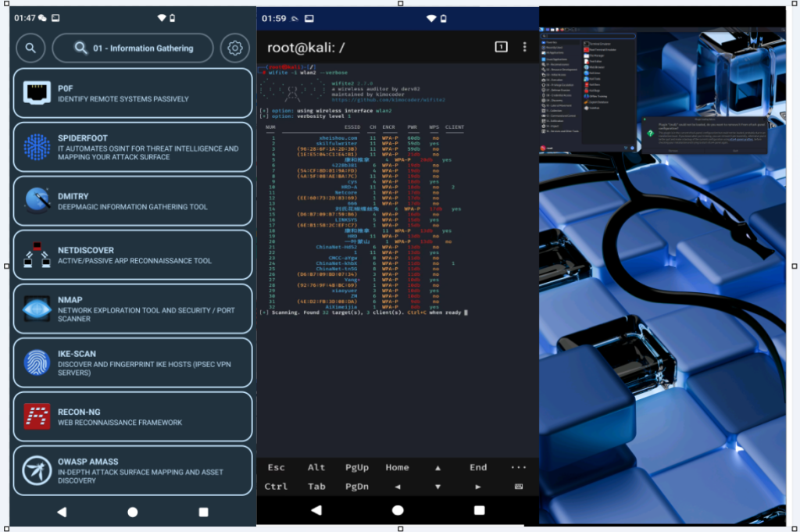Open the xfce4-panel-profiles link in dialog

coord(741,139)
